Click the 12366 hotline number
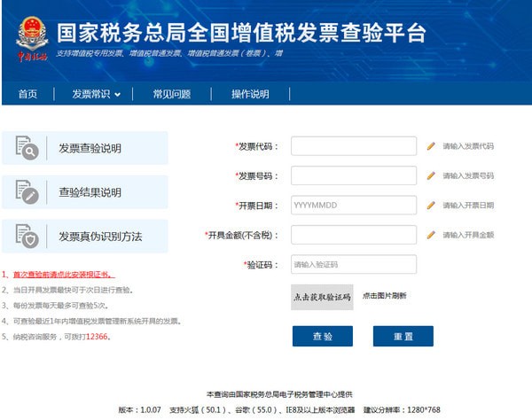 coord(97,337)
